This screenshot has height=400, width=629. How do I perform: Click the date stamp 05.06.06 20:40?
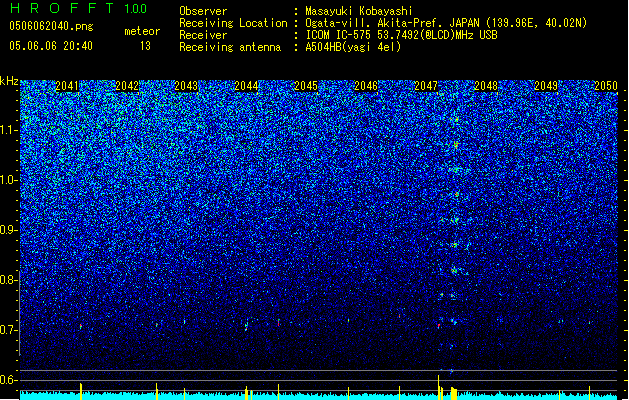click(51, 46)
